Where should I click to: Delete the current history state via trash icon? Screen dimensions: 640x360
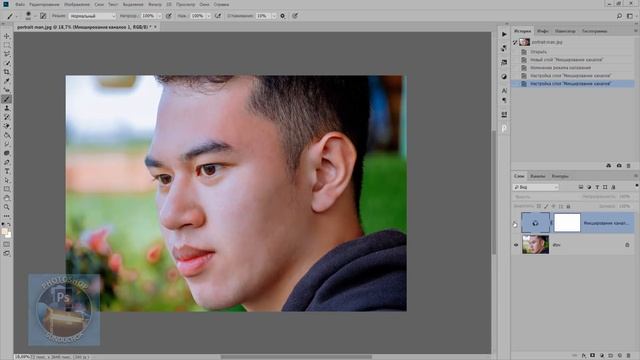[x=629, y=166]
